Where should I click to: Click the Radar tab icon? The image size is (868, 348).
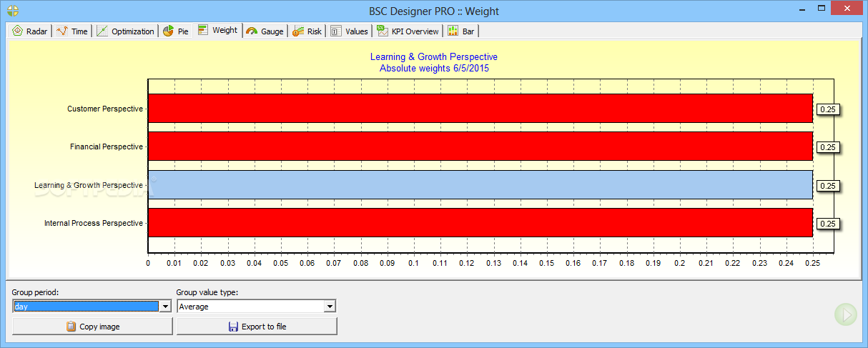(x=18, y=31)
